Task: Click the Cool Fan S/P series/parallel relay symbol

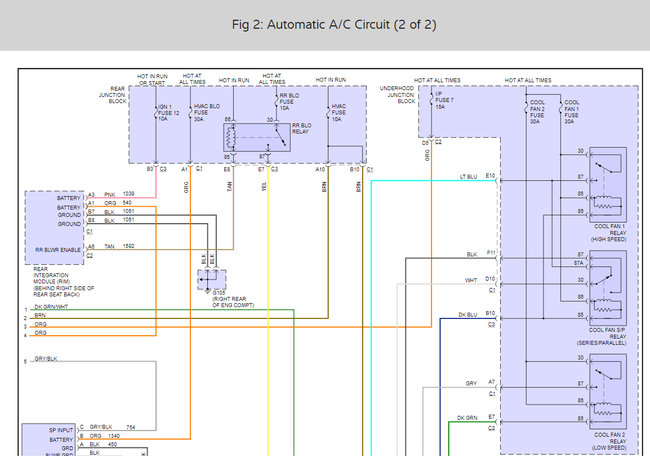Action: point(608,288)
